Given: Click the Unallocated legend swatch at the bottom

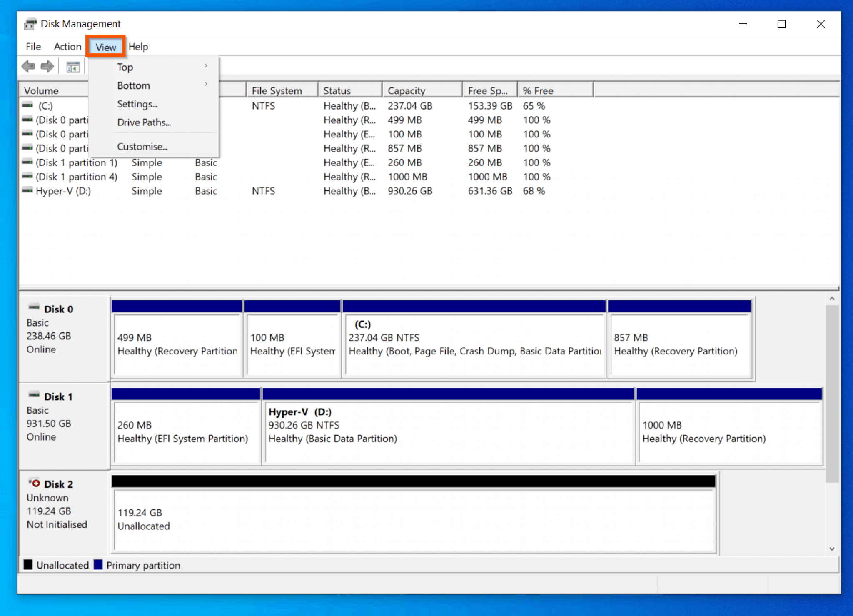Looking at the screenshot, I should [28, 564].
